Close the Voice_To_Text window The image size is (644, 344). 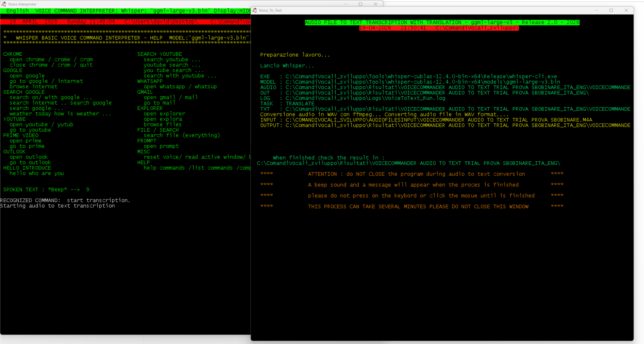[x=626, y=10]
